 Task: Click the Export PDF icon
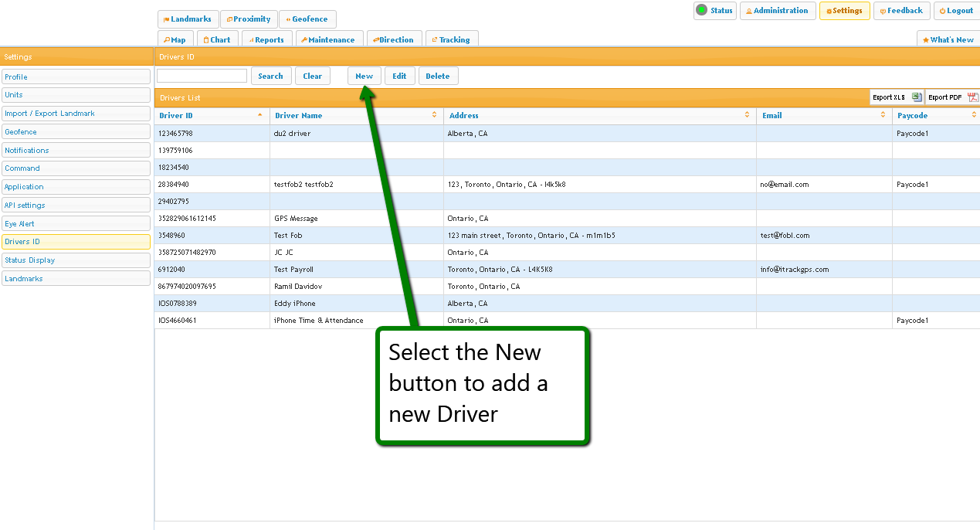(973, 97)
